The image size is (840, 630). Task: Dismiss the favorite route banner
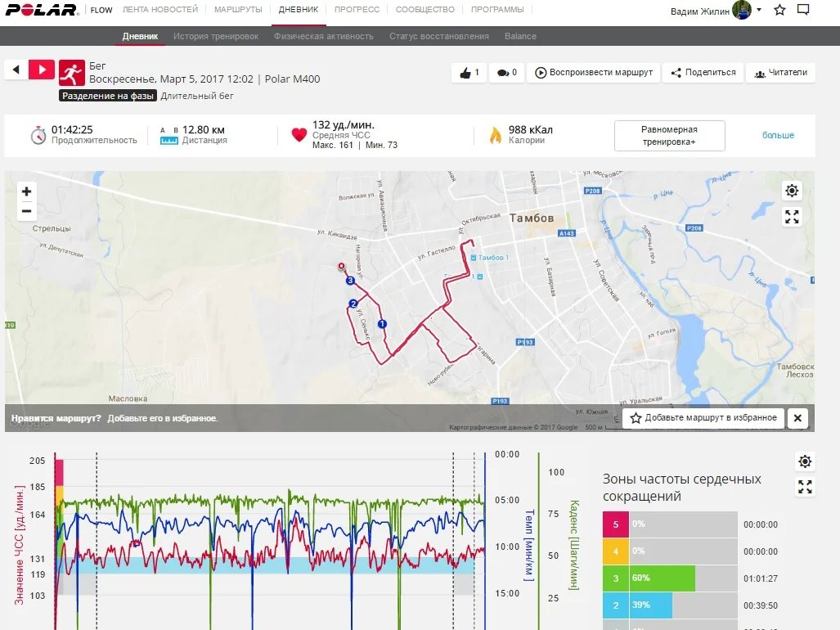pyautogui.click(x=797, y=417)
